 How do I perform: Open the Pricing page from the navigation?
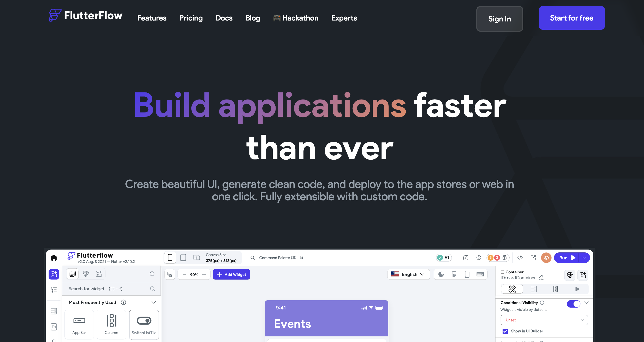click(x=191, y=18)
